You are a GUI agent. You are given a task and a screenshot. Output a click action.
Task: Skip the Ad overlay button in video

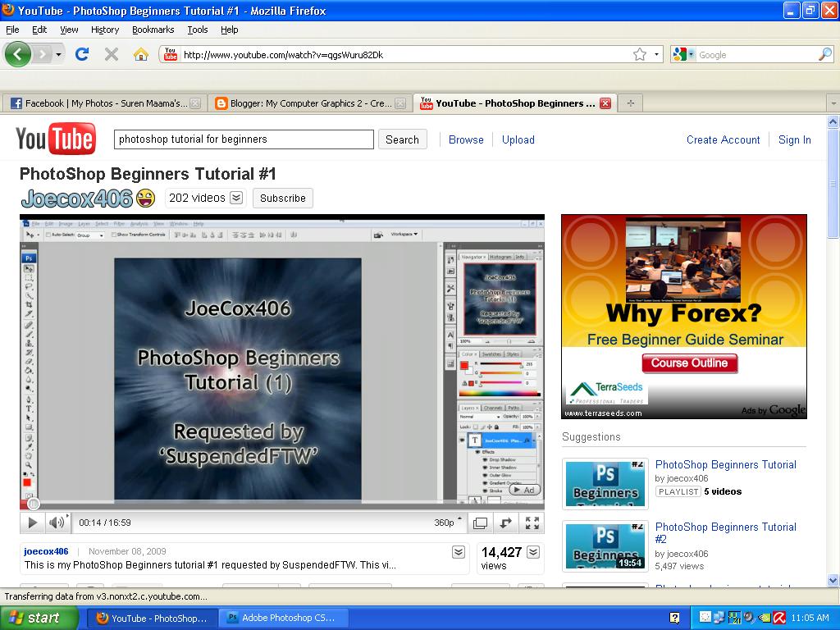pos(524,490)
